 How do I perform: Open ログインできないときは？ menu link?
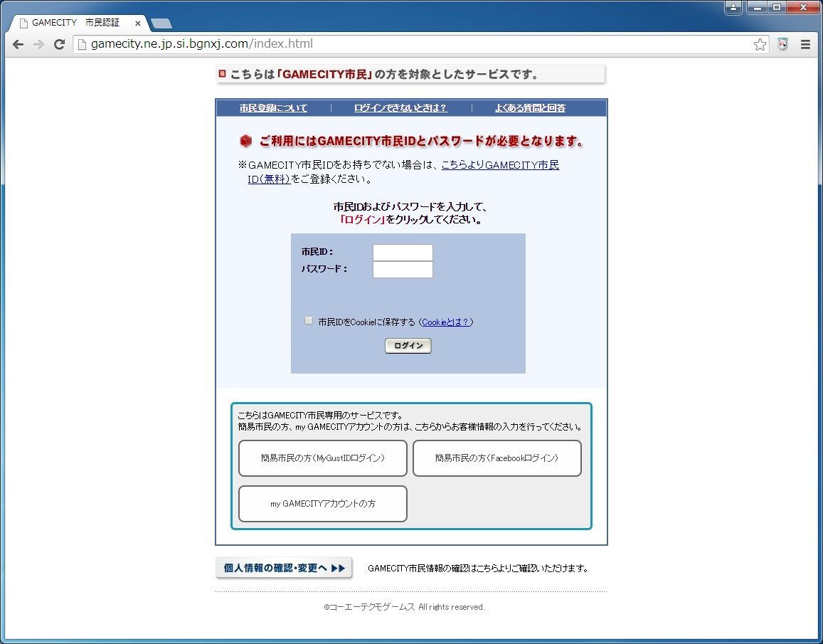pos(400,107)
